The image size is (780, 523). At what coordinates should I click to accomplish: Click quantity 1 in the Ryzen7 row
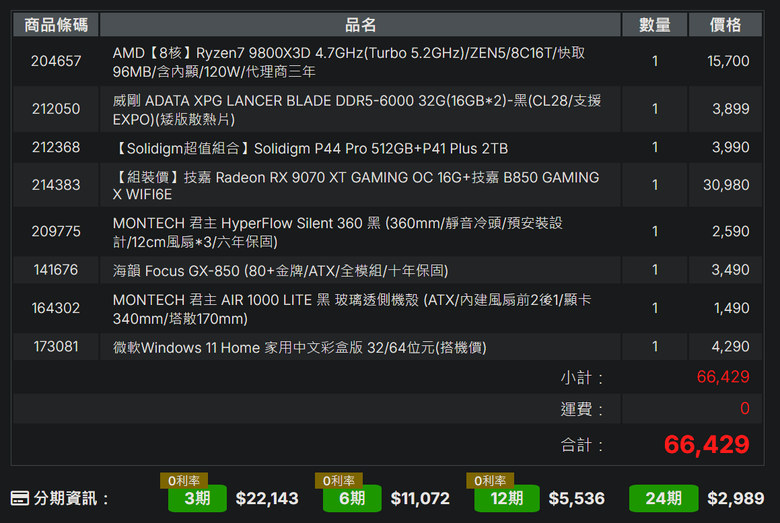coord(655,61)
